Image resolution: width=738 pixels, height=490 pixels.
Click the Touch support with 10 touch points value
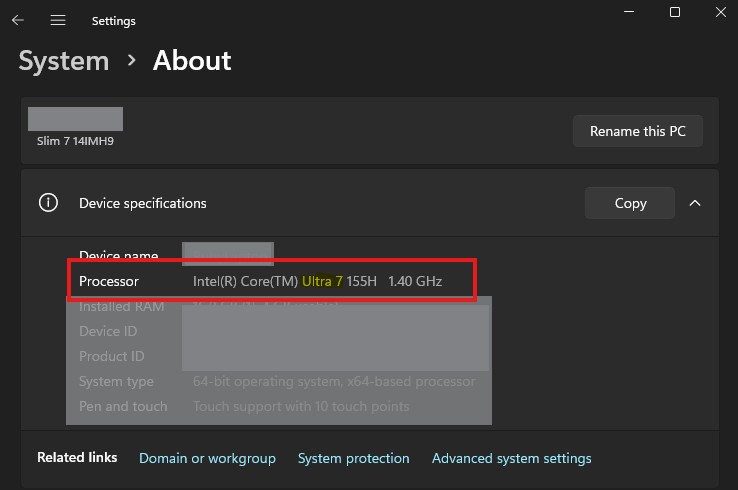301,406
